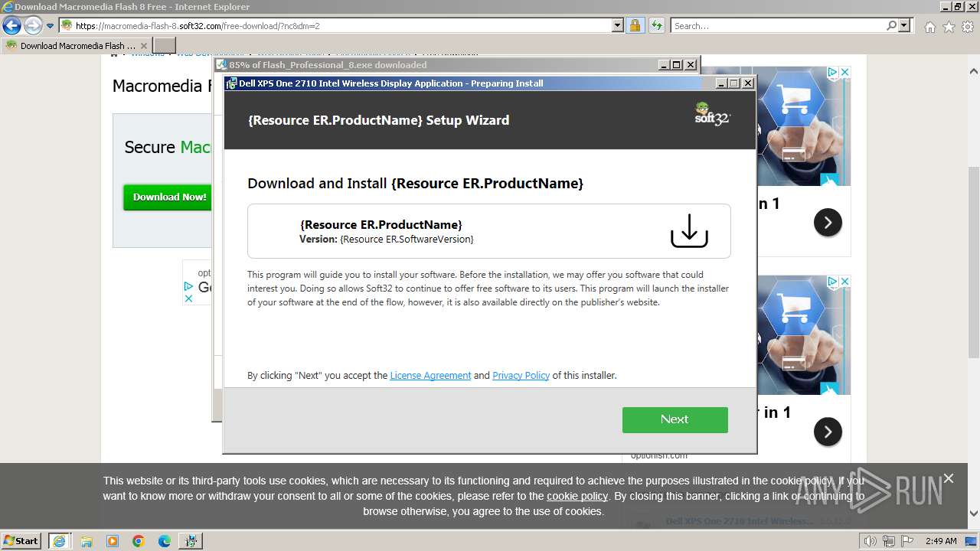Select the Download Macromedia Flash tab
Image resolution: width=980 pixels, height=551 pixels.
[x=76, y=46]
